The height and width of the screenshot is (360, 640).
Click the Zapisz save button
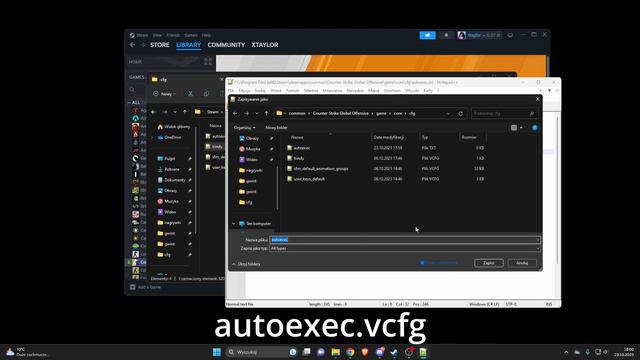[489, 263]
